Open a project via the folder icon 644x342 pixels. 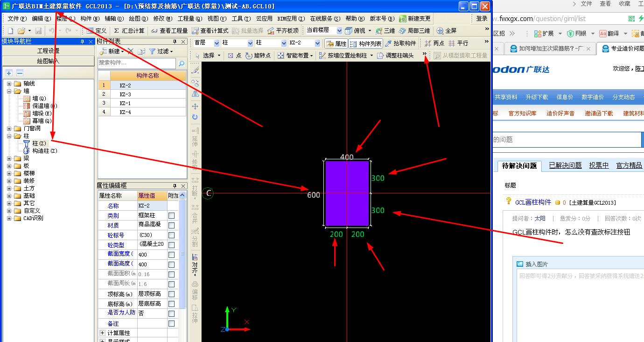click(x=21, y=30)
